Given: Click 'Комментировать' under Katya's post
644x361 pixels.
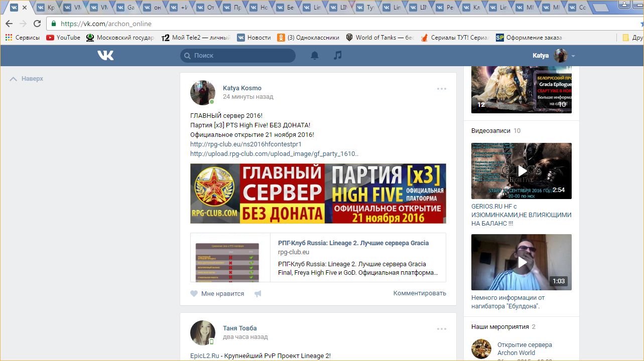Looking at the screenshot, I should tap(419, 293).
